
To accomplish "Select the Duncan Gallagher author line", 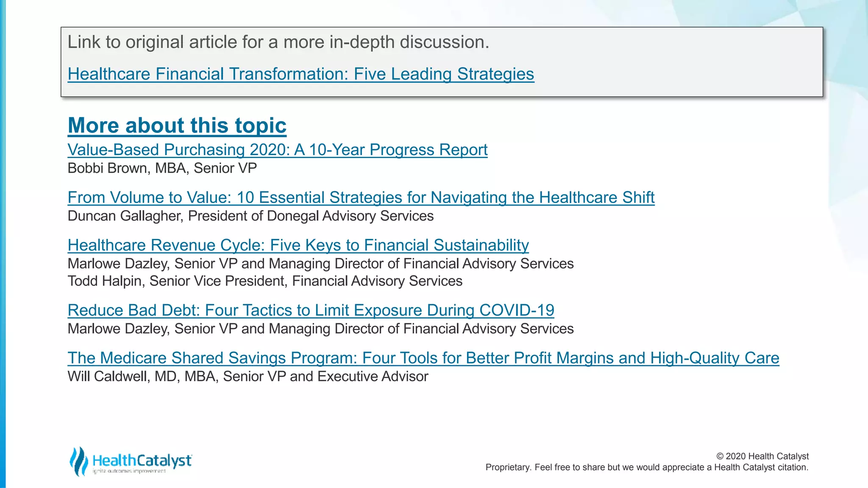I will coord(250,216).
